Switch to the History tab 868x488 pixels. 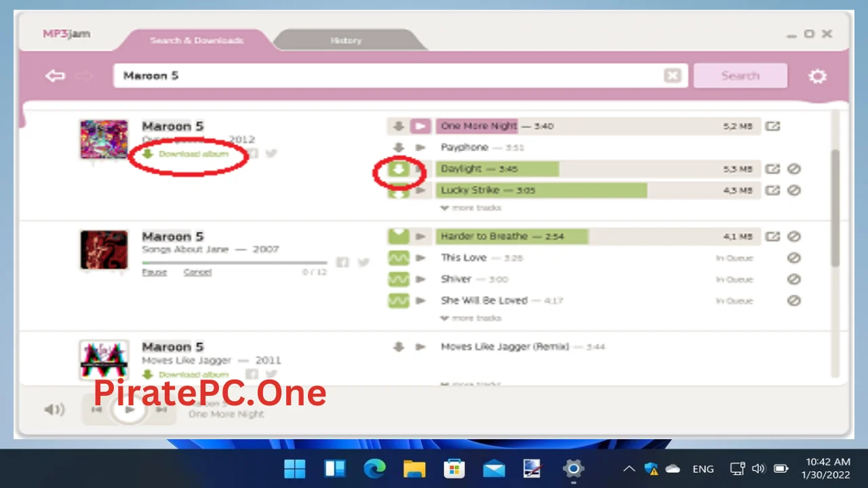pyautogui.click(x=346, y=41)
